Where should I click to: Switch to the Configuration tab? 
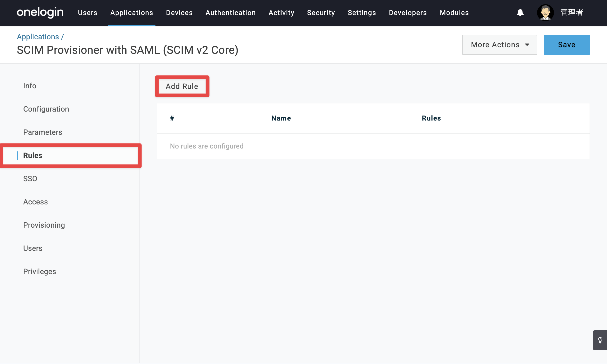tap(46, 109)
